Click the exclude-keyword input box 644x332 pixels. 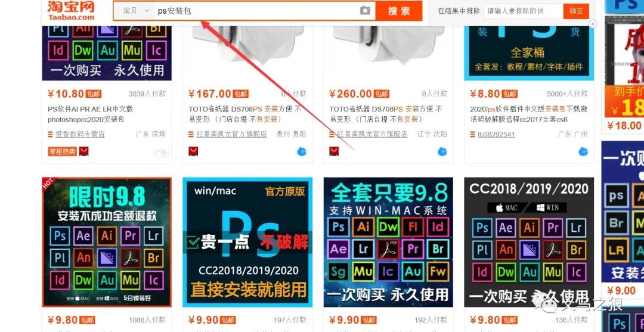point(522,11)
